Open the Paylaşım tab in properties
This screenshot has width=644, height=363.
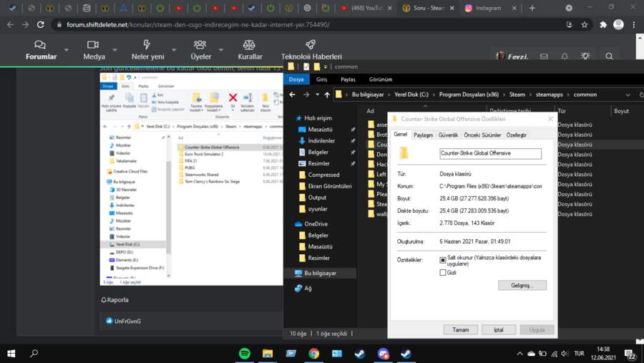coord(423,135)
